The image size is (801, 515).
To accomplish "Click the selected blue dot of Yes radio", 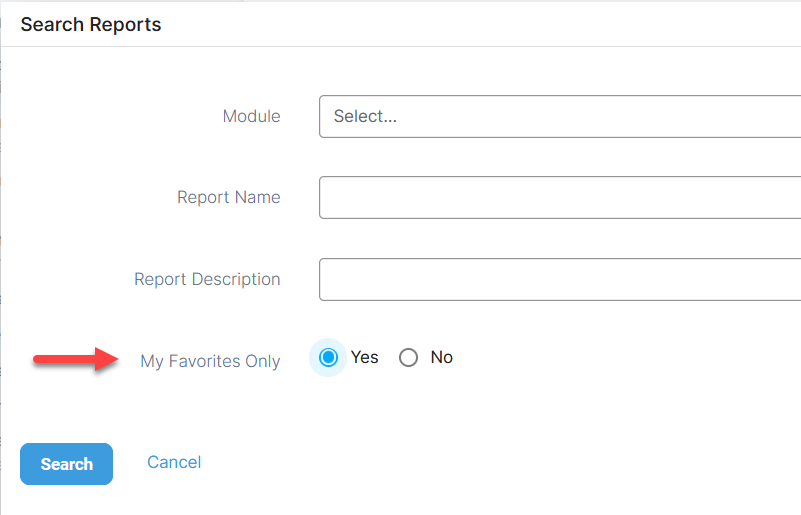I will 328,358.
